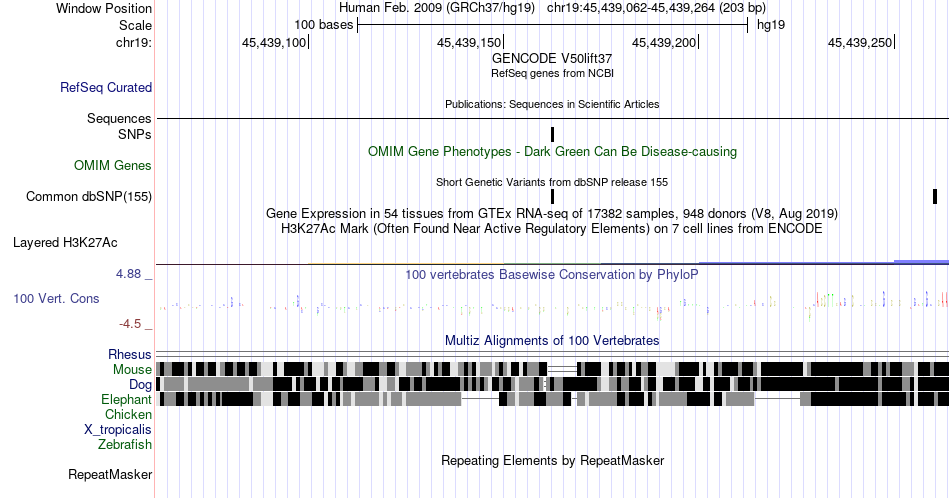Click the H3K27Ac Mark track title

(552, 228)
